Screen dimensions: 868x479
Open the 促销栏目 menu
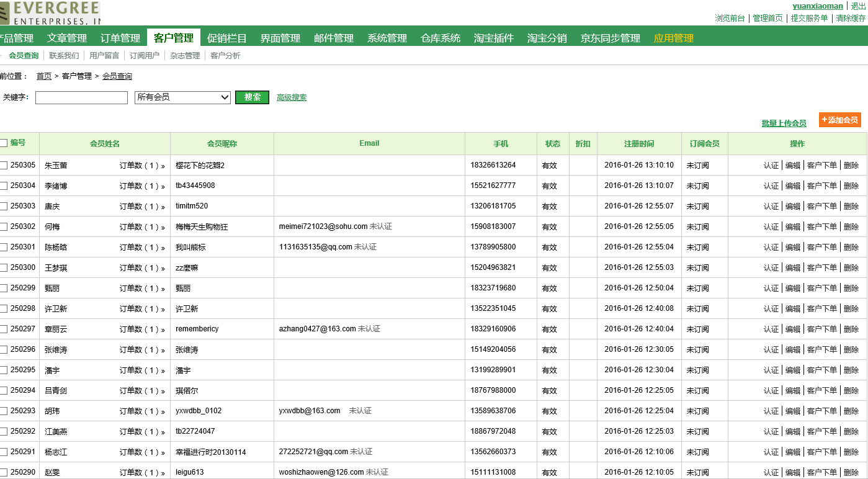[227, 38]
